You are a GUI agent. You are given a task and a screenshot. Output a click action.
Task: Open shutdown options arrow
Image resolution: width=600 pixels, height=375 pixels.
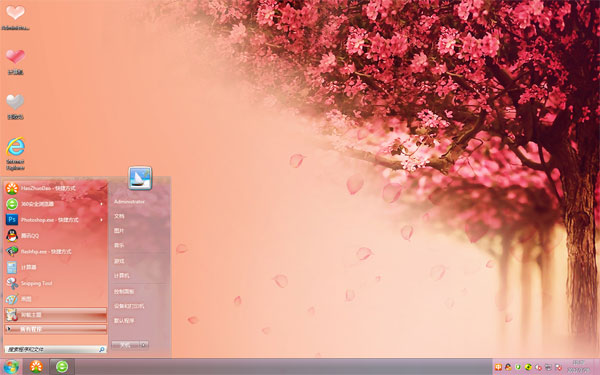point(144,345)
